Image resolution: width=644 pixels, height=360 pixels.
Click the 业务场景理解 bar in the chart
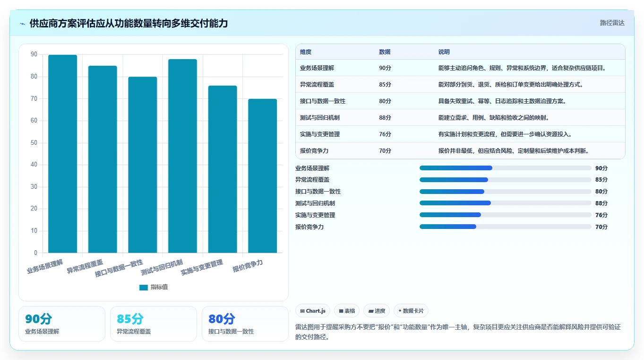pos(63,154)
